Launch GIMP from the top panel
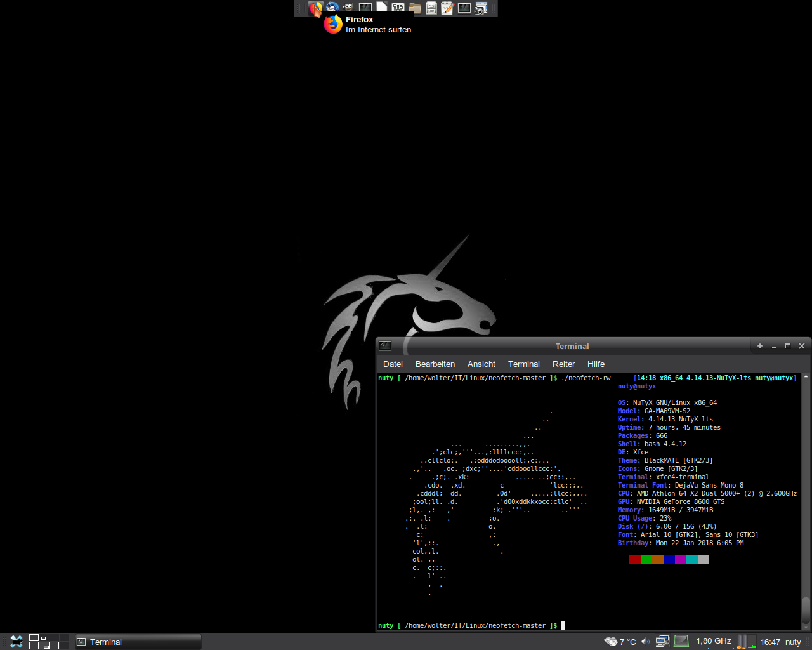Screen dimensions: 812x650 (348, 8)
